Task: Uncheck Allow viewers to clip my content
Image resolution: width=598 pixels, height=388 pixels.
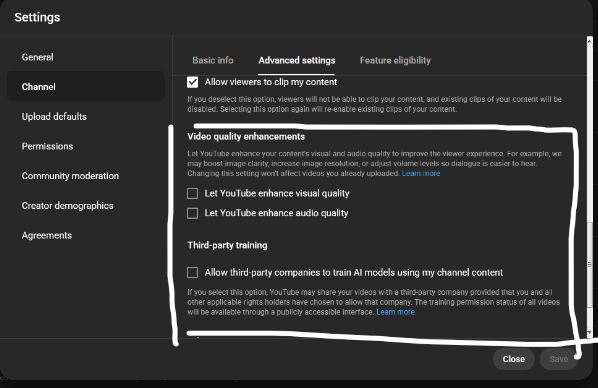Action: 193,82
